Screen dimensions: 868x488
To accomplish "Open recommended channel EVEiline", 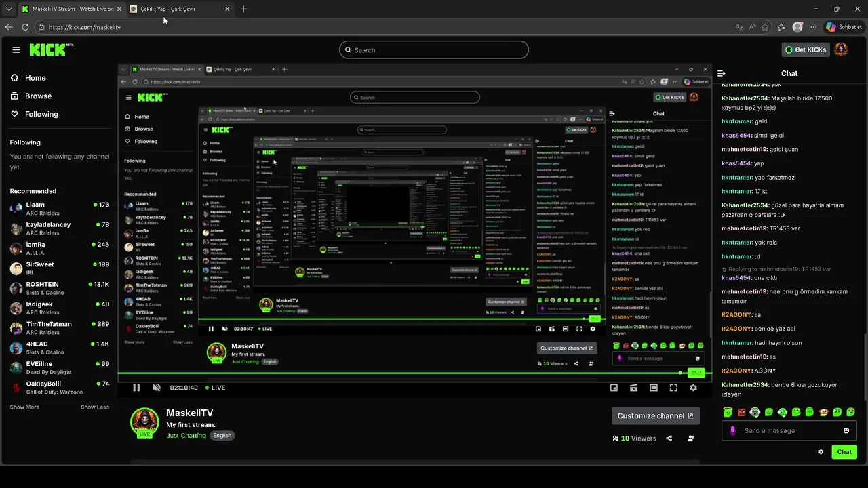I will pyautogui.click(x=60, y=368).
